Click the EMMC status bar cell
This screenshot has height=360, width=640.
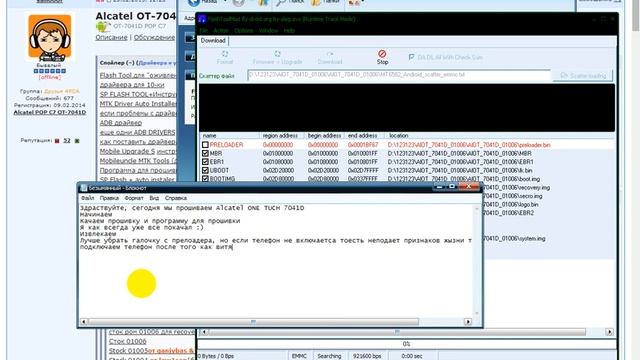point(299,356)
